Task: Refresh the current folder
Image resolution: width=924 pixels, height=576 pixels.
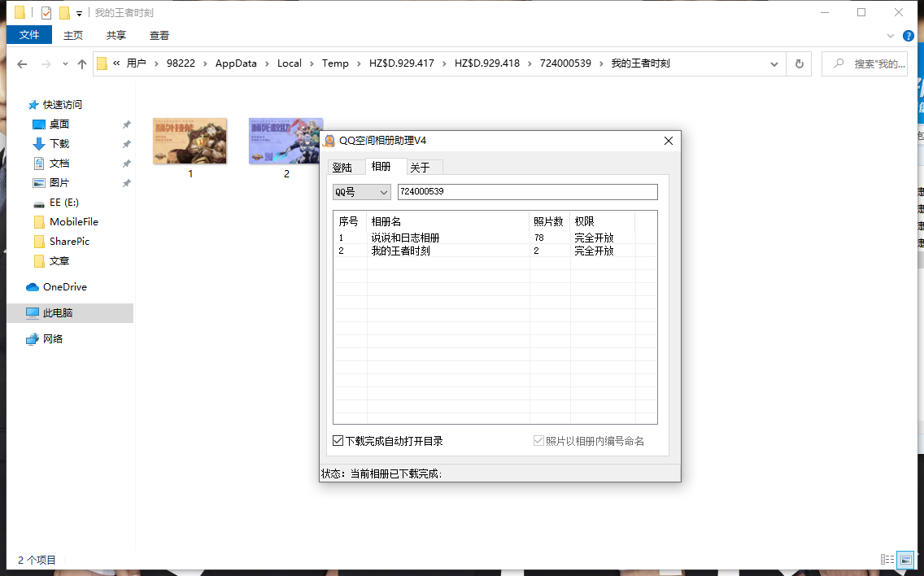Action: click(799, 63)
